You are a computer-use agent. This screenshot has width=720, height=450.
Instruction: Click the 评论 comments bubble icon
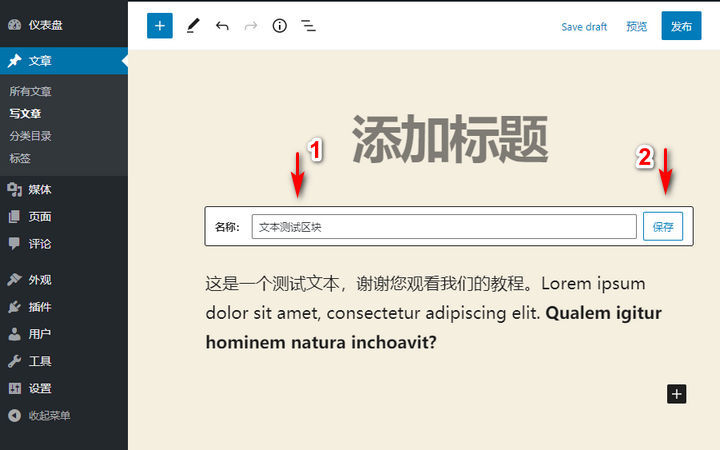[x=15, y=243]
